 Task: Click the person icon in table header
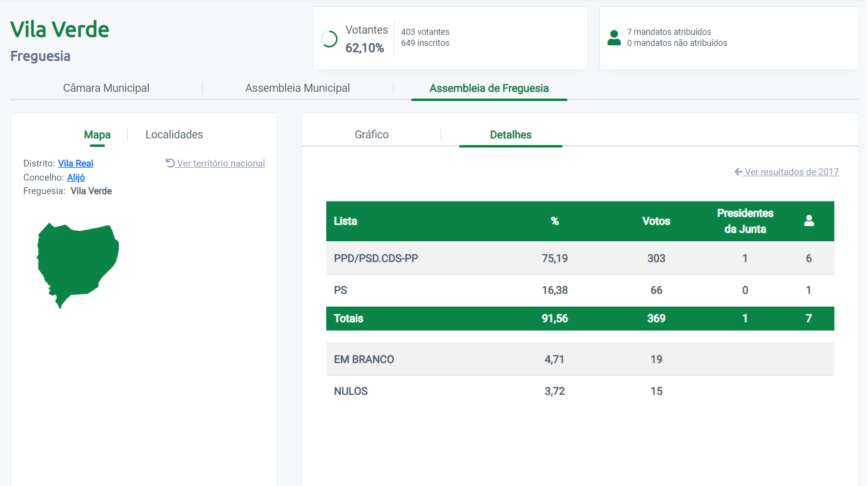click(x=809, y=221)
